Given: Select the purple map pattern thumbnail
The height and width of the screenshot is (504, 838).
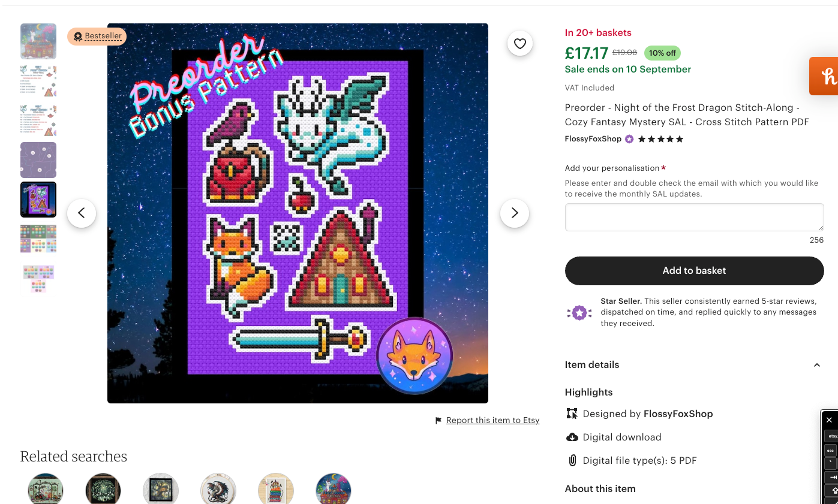Looking at the screenshot, I should click(38, 160).
